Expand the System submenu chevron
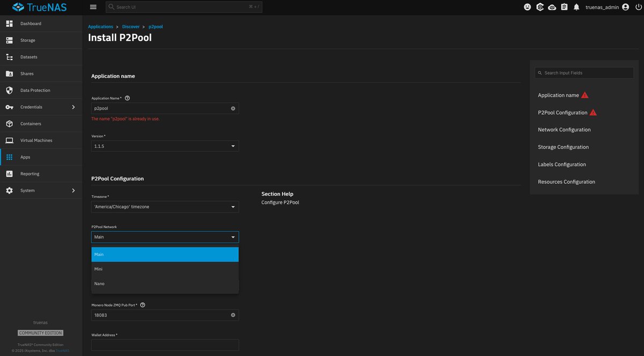This screenshot has width=644, height=356. (x=74, y=190)
